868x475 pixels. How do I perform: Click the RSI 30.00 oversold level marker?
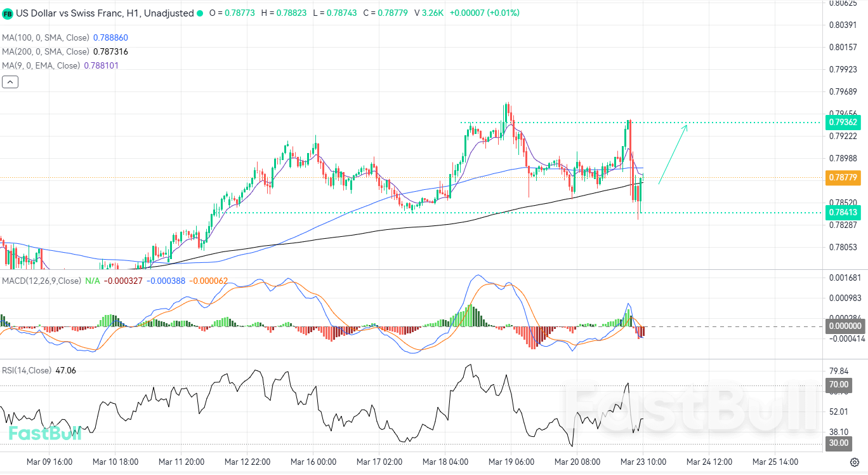click(838, 443)
